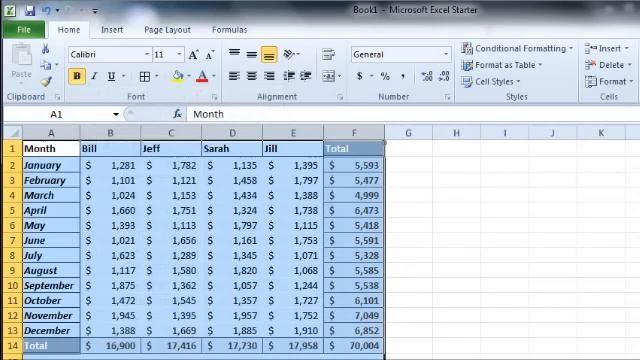
Task: Open the File tab
Action: coord(24,30)
